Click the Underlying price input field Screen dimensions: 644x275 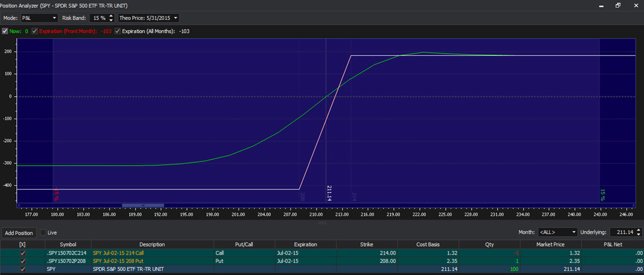pyautogui.click(x=622, y=232)
